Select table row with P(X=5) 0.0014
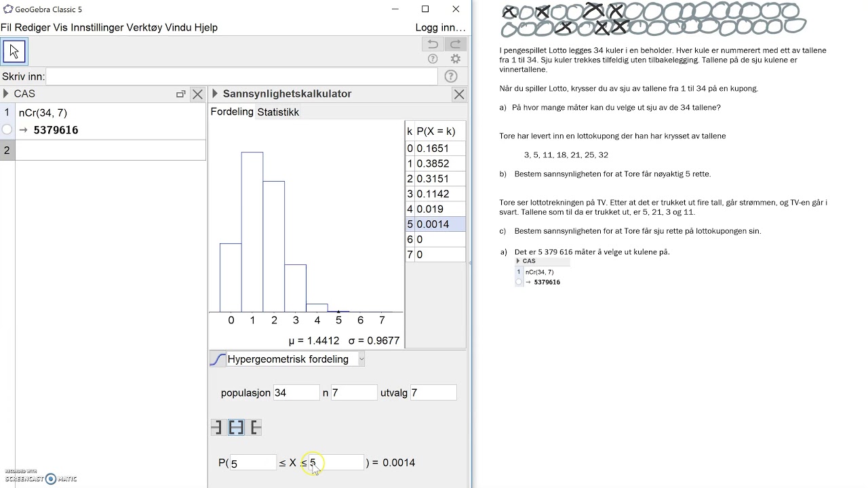 [x=436, y=224]
